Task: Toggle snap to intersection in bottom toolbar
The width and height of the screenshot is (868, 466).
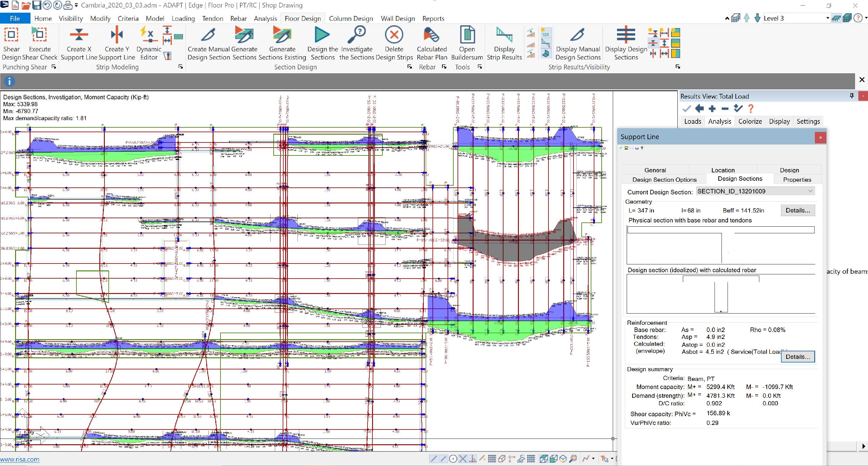Action: click(463, 458)
